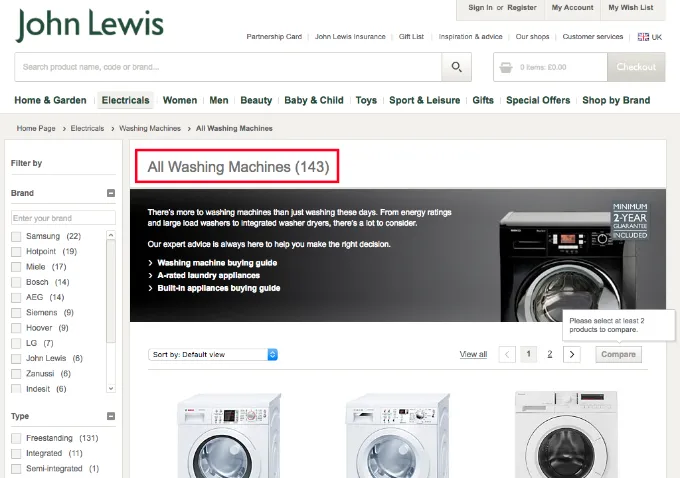Open Customer services link
The image size is (680, 478).
pos(592,37)
